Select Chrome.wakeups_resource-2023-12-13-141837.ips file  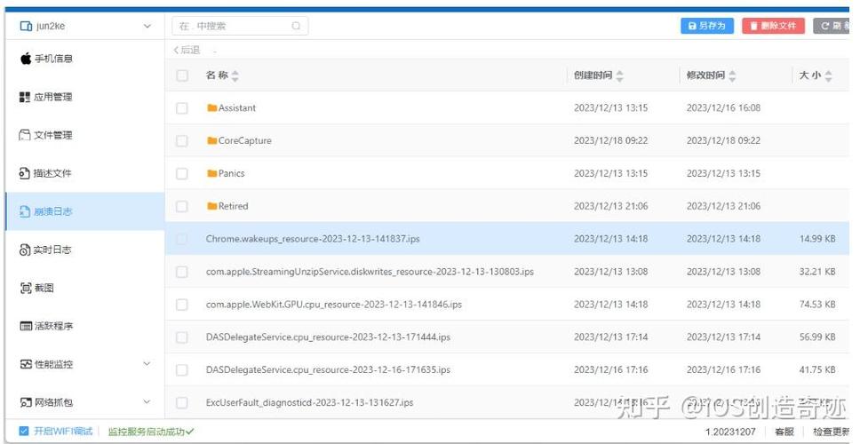[313, 239]
